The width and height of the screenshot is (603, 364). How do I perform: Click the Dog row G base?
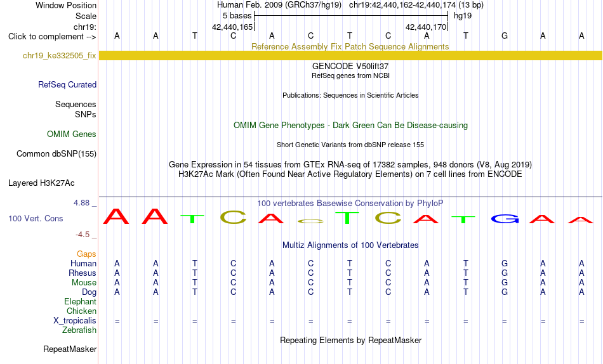(x=505, y=292)
